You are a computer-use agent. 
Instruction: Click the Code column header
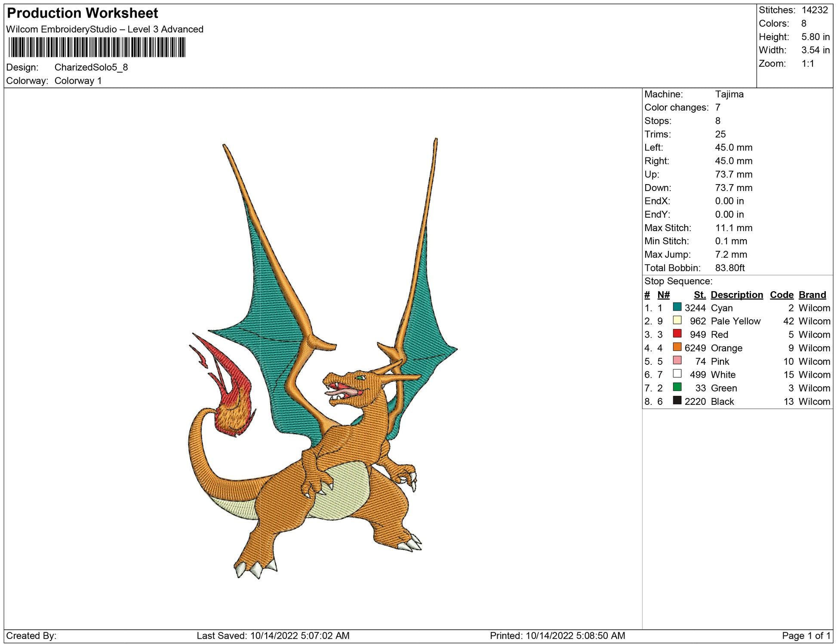coord(781,295)
